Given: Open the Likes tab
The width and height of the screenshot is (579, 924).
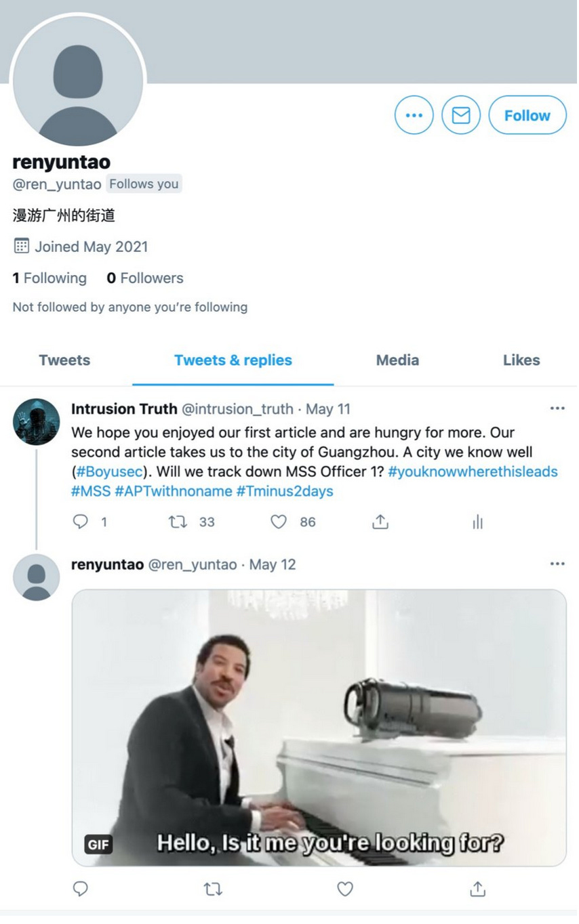Looking at the screenshot, I should click(x=521, y=360).
